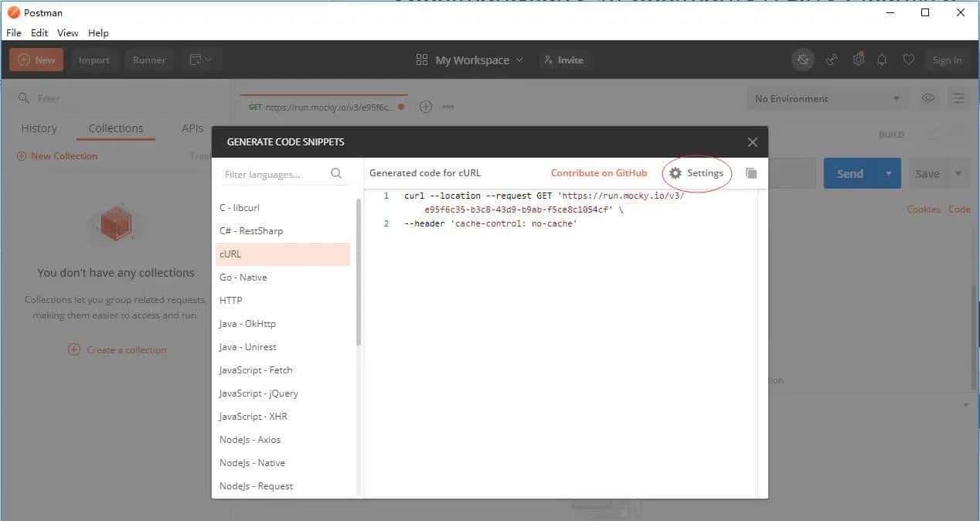Select JavaScript - XHR language
Viewport: 980px width, 521px height.
coord(283,417)
